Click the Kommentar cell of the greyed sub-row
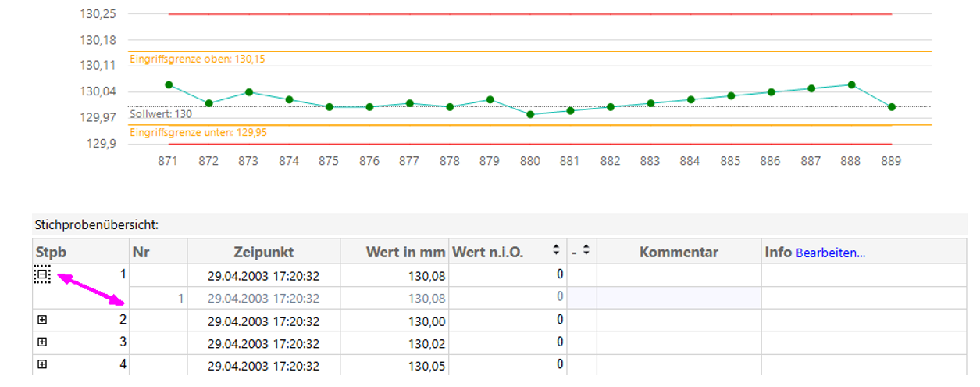 click(679, 297)
